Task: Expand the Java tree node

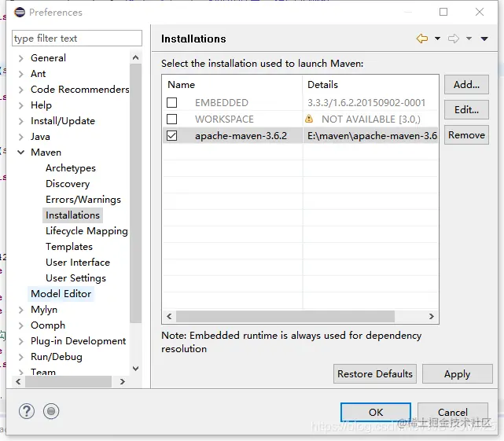Action: 21,137
